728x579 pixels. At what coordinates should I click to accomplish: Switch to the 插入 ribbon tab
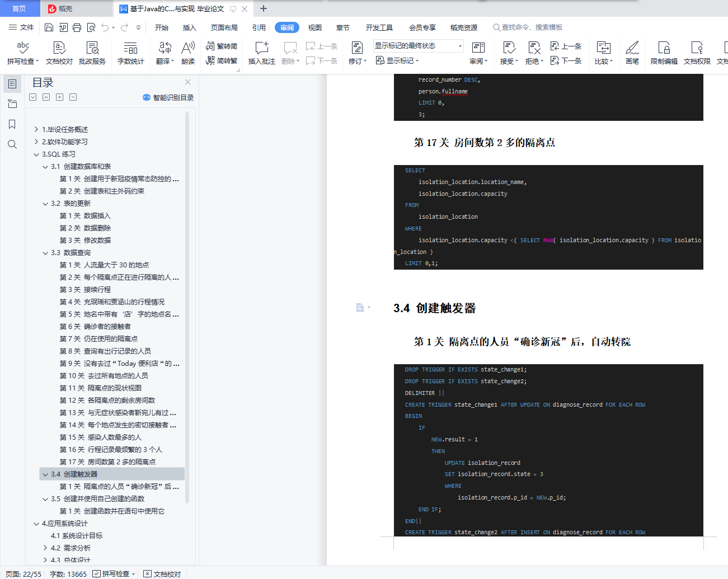coord(190,27)
